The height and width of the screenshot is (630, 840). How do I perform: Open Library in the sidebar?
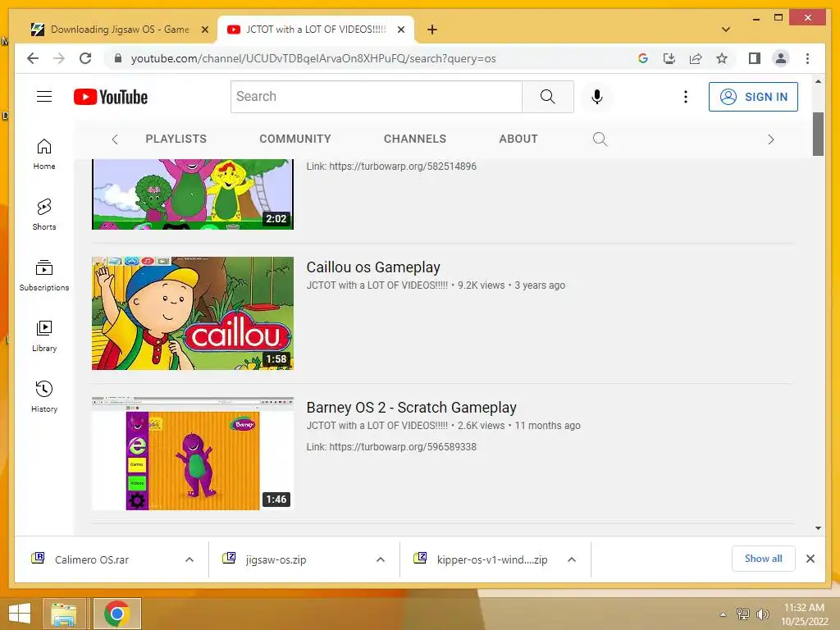click(x=44, y=336)
